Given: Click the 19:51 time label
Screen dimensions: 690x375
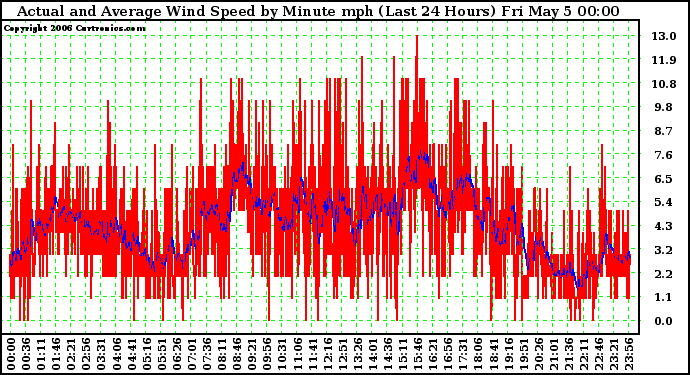Looking at the screenshot, I should (x=524, y=354).
